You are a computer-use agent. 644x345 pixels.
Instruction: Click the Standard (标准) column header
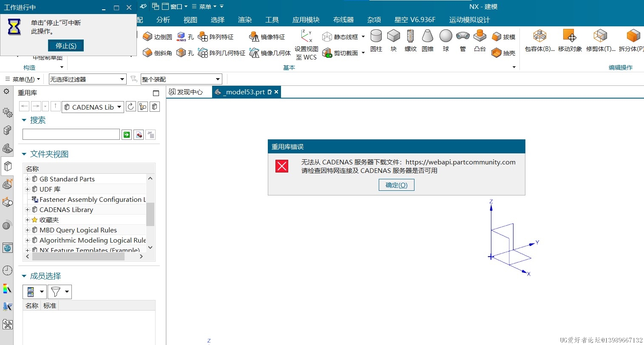(50, 305)
